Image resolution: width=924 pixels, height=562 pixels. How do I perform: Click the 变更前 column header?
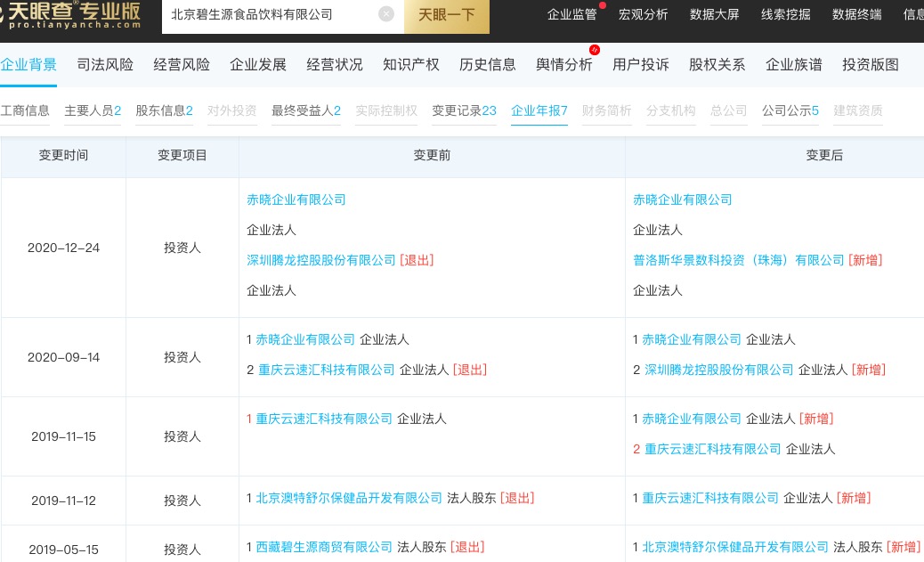click(432, 155)
